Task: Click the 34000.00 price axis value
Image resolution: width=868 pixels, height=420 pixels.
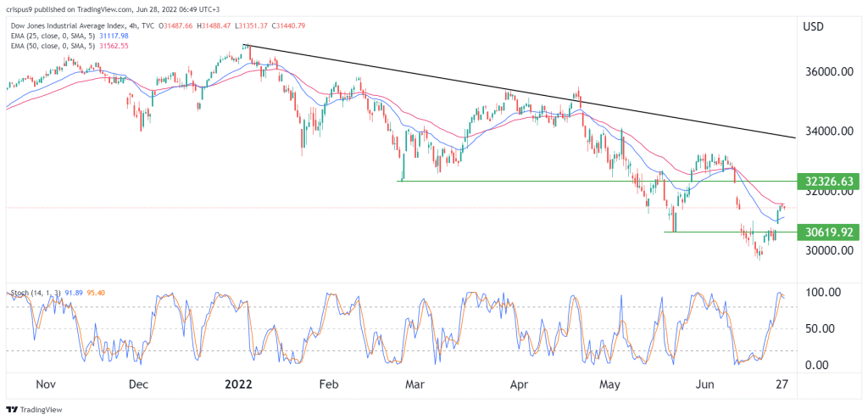Action: [827, 132]
